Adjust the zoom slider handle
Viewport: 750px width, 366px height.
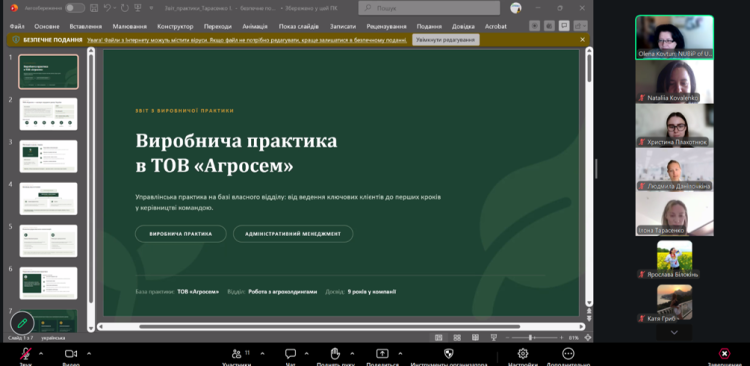pyautogui.click(x=530, y=338)
